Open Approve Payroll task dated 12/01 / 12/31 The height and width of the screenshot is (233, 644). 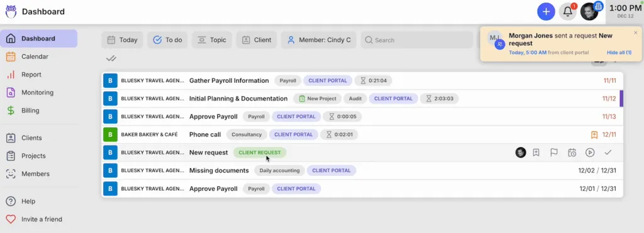[213, 188]
